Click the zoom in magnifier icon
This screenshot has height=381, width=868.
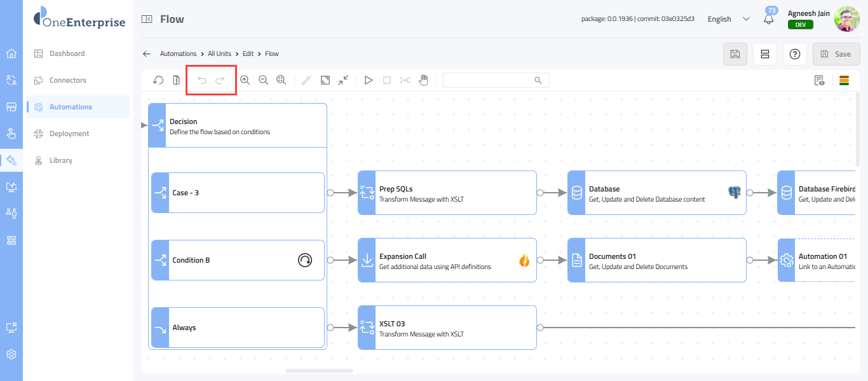coord(245,80)
